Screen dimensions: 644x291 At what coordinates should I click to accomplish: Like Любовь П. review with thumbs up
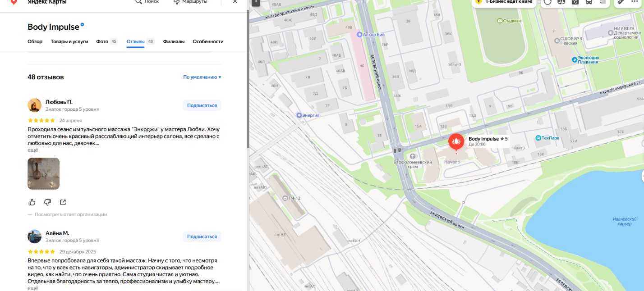tap(32, 202)
